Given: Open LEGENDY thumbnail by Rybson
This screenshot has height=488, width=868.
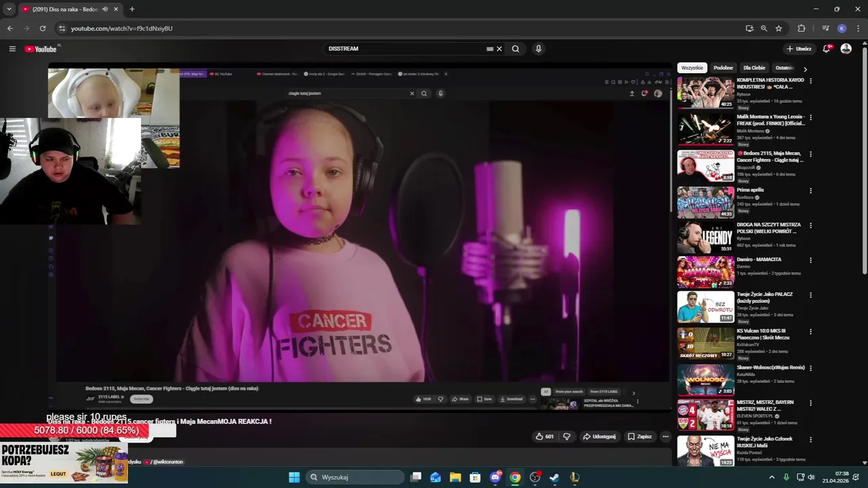Looking at the screenshot, I should (x=705, y=237).
